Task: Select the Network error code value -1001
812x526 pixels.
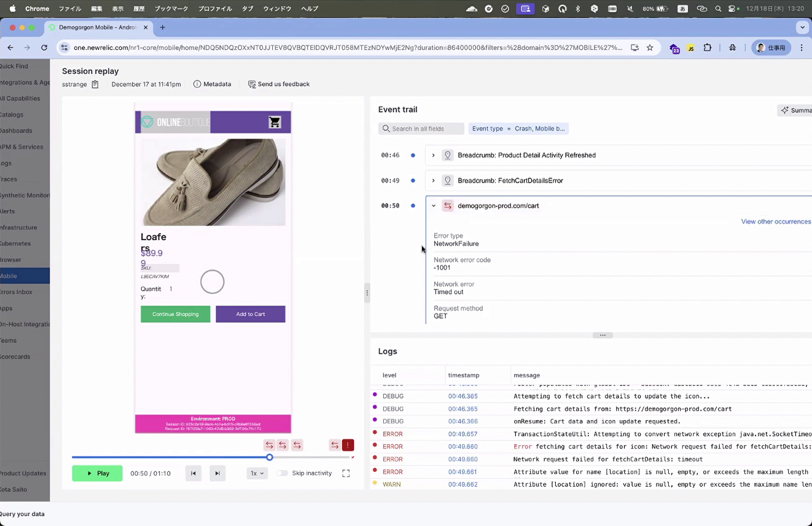Action: (x=442, y=268)
